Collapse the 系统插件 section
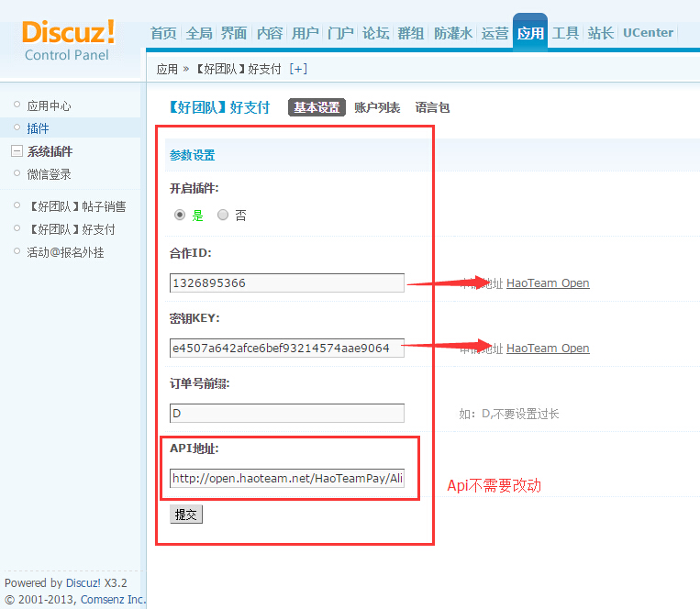Image resolution: width=700 pixels, height=609 pixels. 17,151
